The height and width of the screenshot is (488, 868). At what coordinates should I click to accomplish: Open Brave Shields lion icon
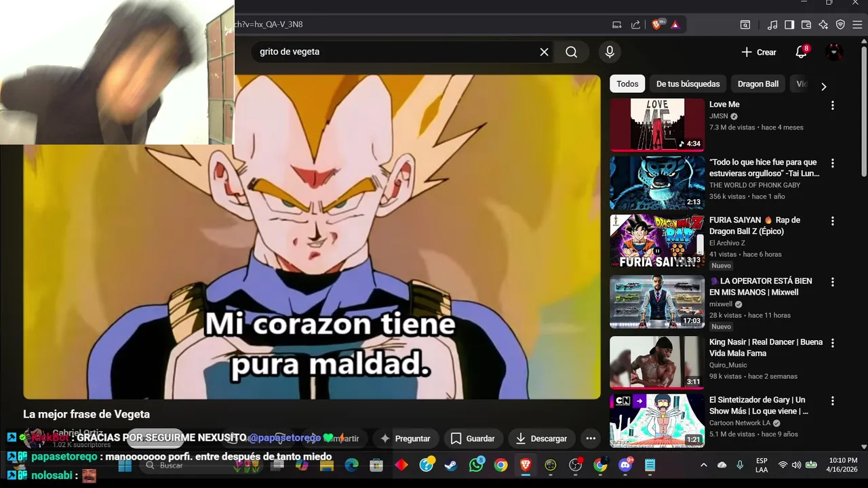[x=656, y=24]
